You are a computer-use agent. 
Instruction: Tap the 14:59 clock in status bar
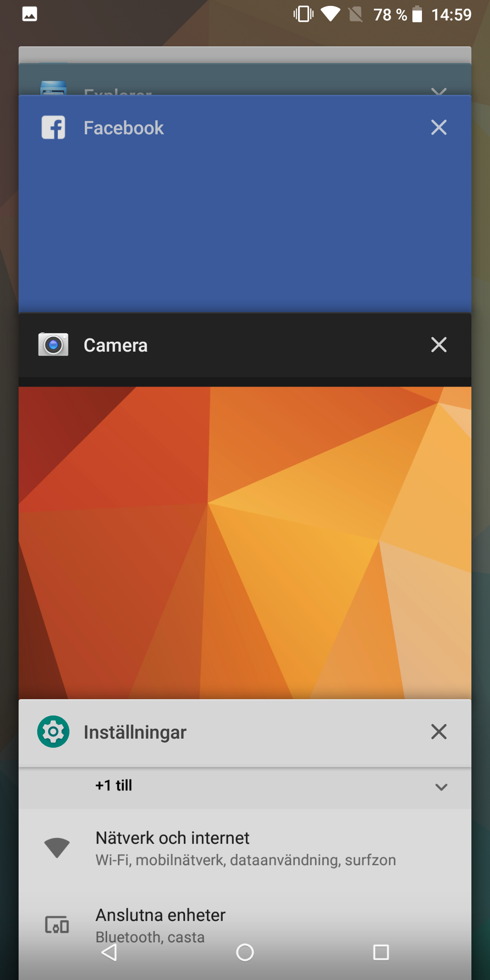(451, 15)
